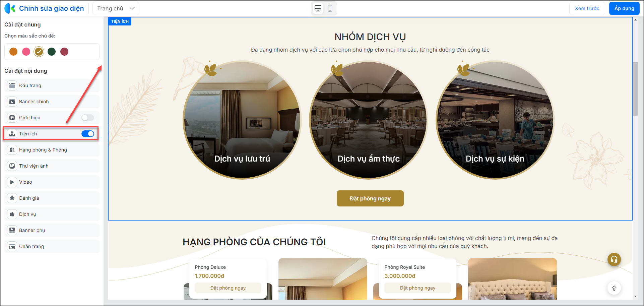Viewport: 644px width, 306px height.
Task: Click the Áp dụng button
Action: click(x=624, y=8)
